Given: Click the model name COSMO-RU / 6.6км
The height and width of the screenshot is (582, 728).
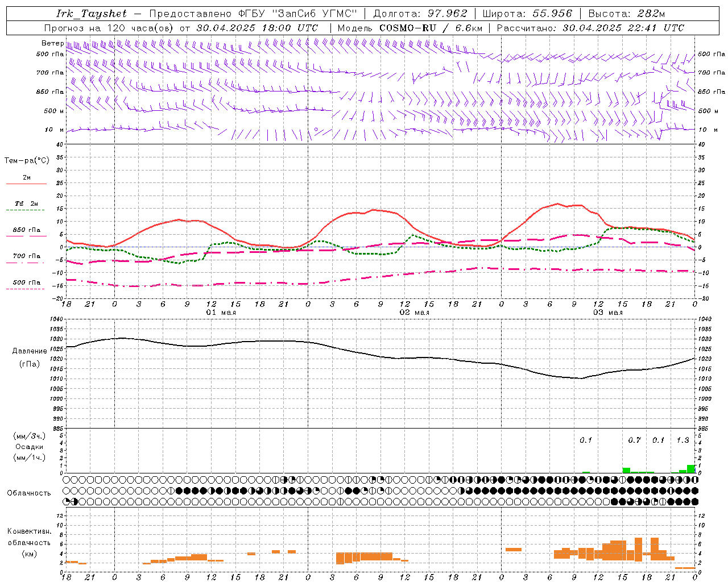Looking at the screenshot, I should (431, 28).
